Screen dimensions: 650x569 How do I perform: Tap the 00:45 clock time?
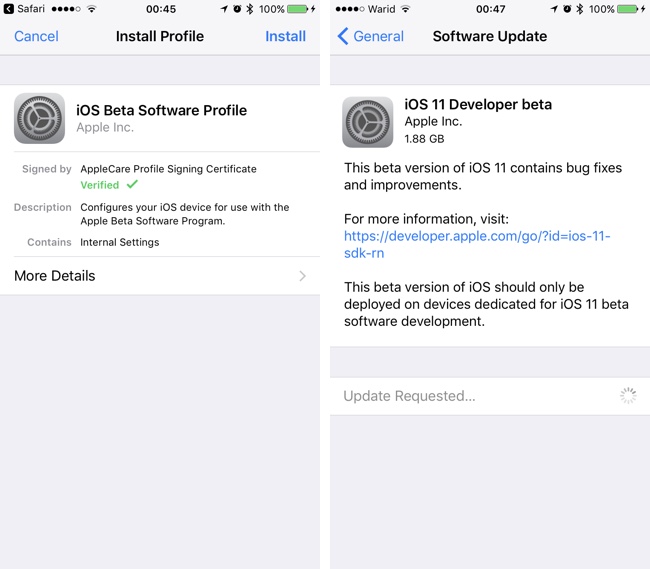pos(161,9)
